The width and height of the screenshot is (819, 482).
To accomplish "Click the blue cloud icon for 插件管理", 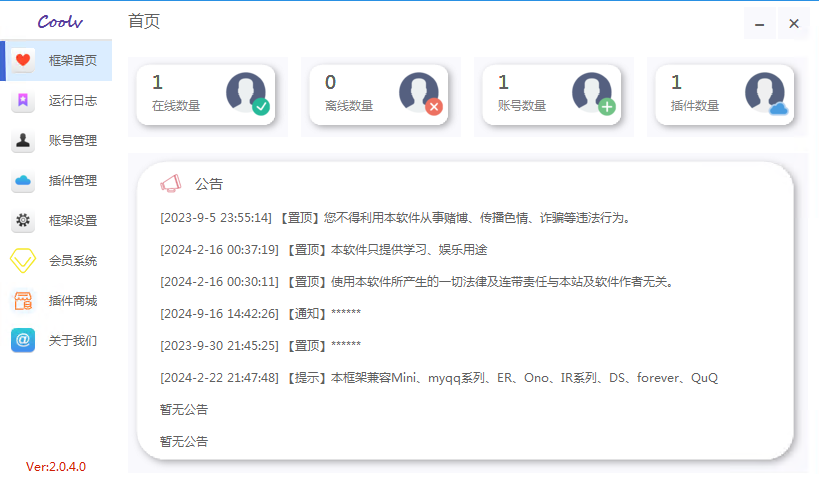I will [23, 181].
